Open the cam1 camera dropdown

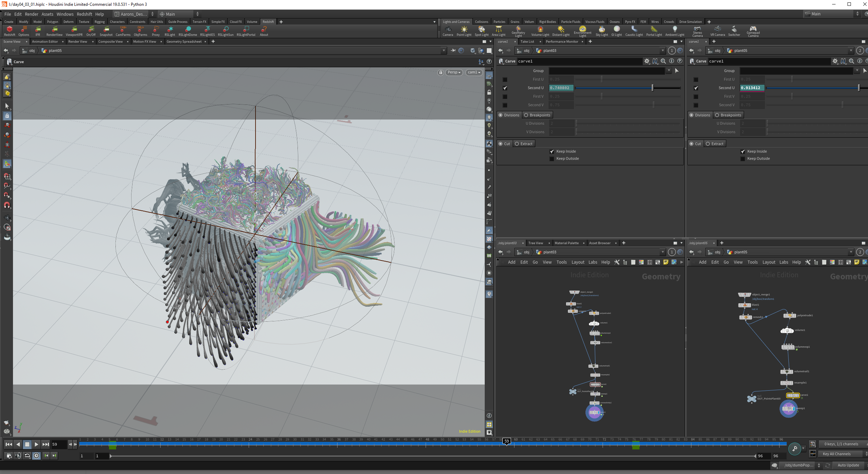[474, 72]
